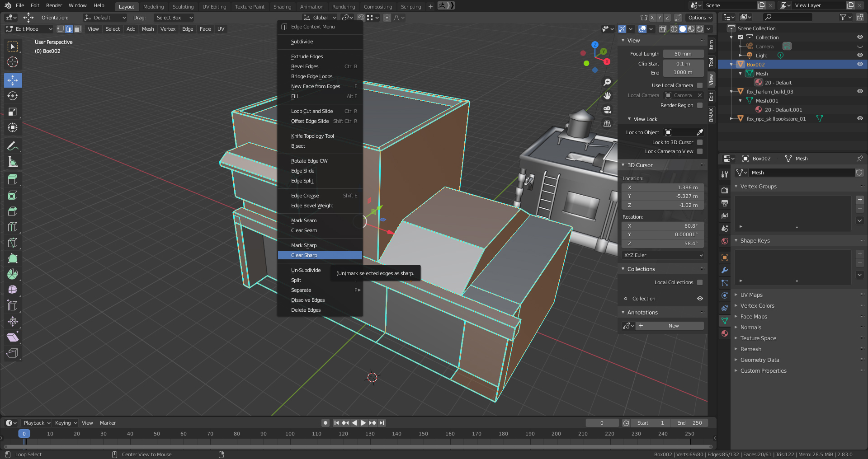Screen dimensions: 868x459
Task: Enable the Render Region checkbox
Action: (700, 105)
